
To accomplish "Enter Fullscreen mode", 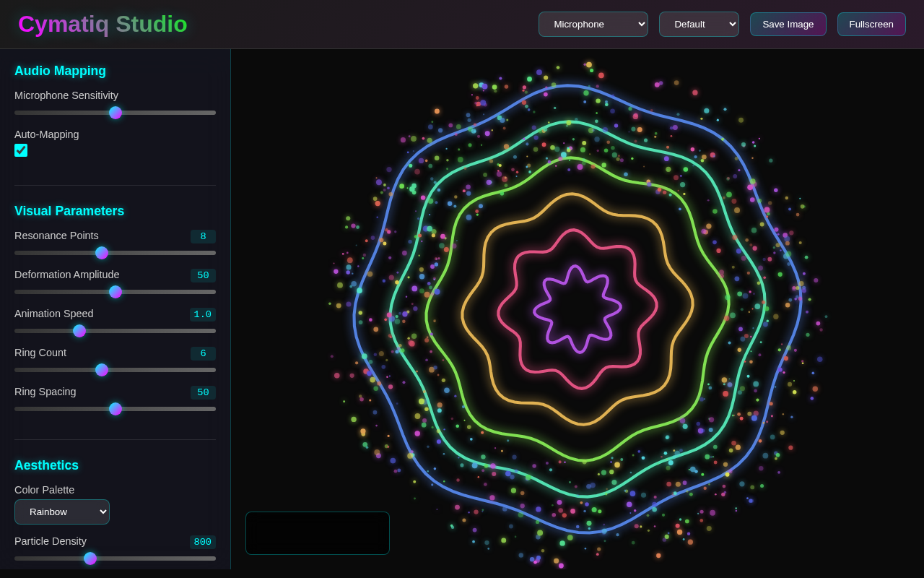I will coord(871,24).
